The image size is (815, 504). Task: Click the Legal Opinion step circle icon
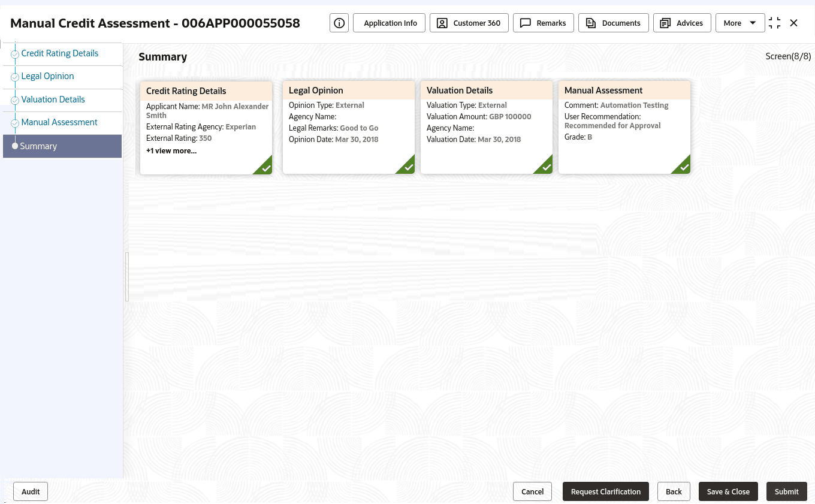click(x=15, y=77)
